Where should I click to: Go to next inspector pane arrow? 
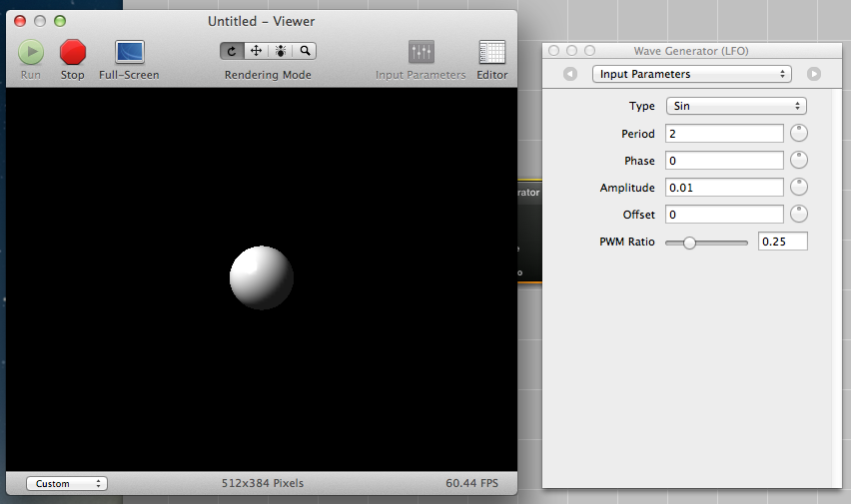click(814, 74)
